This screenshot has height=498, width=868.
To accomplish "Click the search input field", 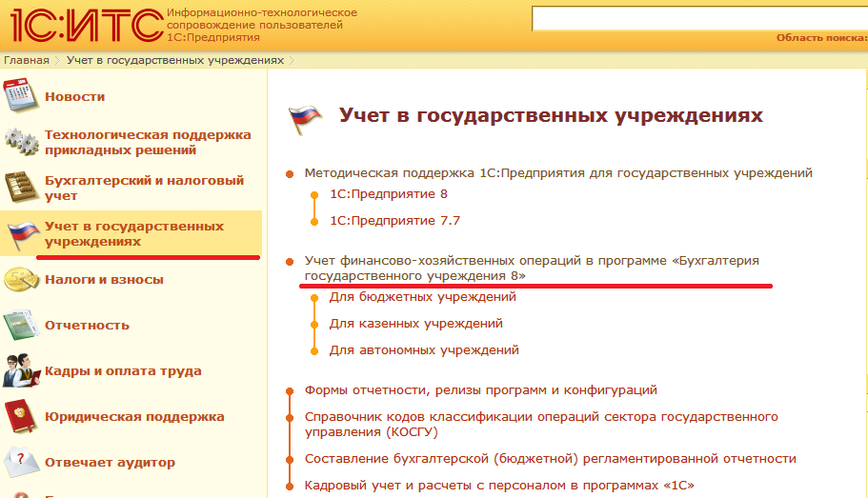I will point(699,18).
